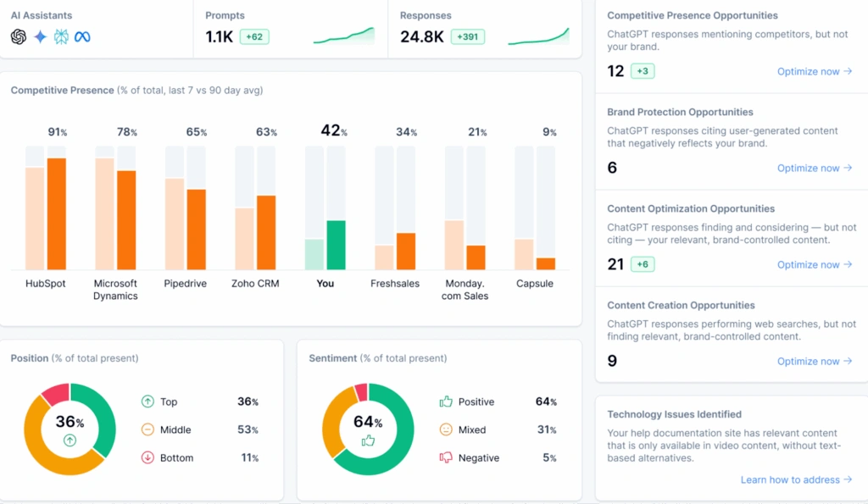Select the ChatGPT assistant icon
Screen dimensions: 868x504
click(19, 37)
